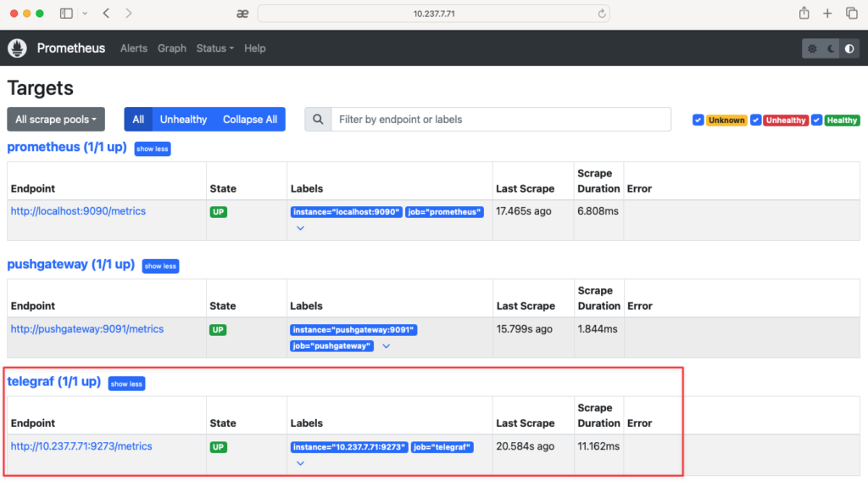The height and width of the screenshot is (487, 868).
Task: Expand labels chevron in the telegraf row
Action: pos(300,463)
